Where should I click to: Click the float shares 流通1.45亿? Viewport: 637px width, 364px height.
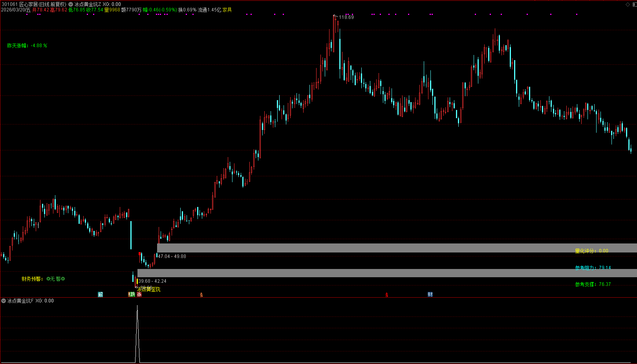[209, 10]
